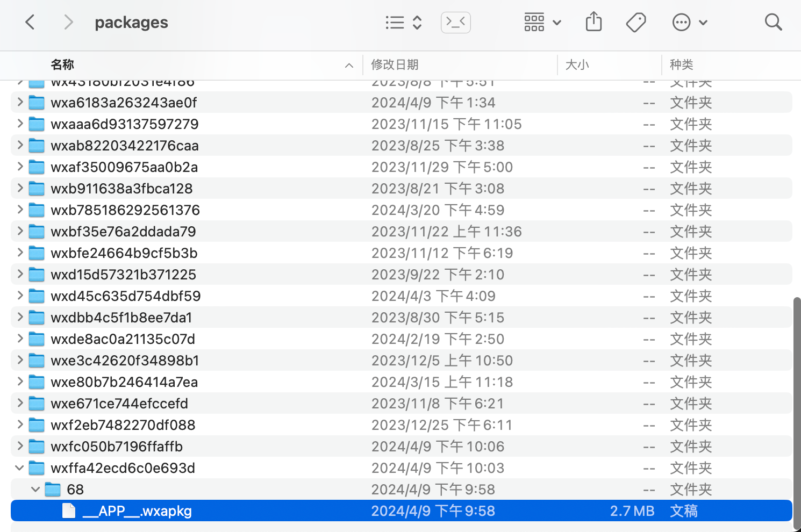Viewport: 801px width, 532px height.
Task: Sort by the 种类 column header
Action: [x=681, y=64]
